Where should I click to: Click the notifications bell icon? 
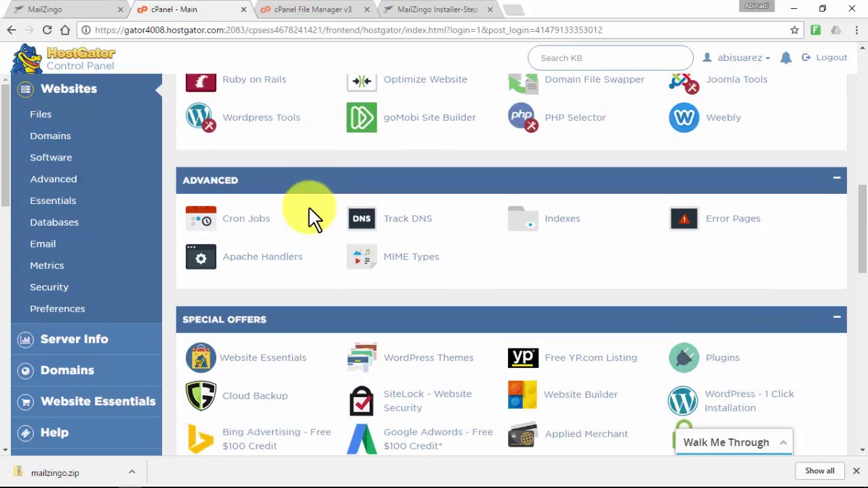786,58
